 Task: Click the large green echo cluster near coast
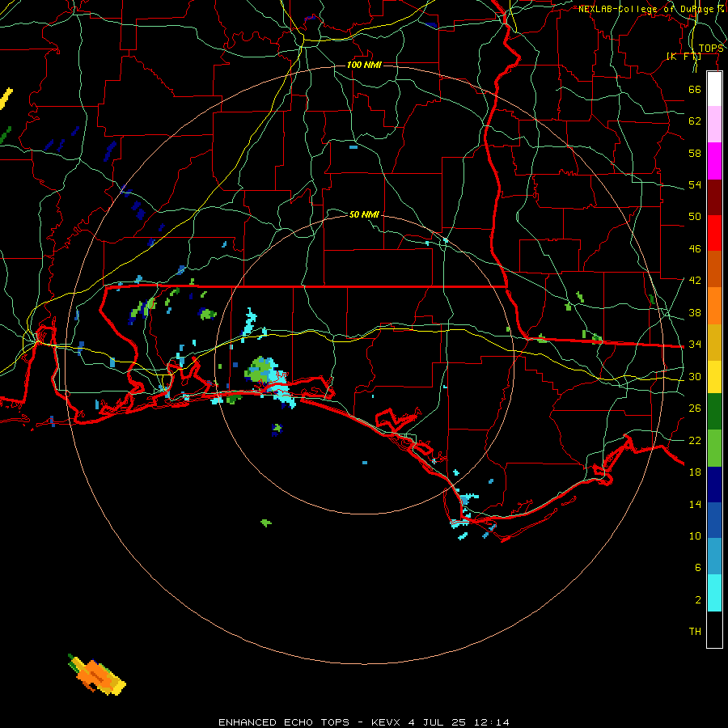click(260, 370)
